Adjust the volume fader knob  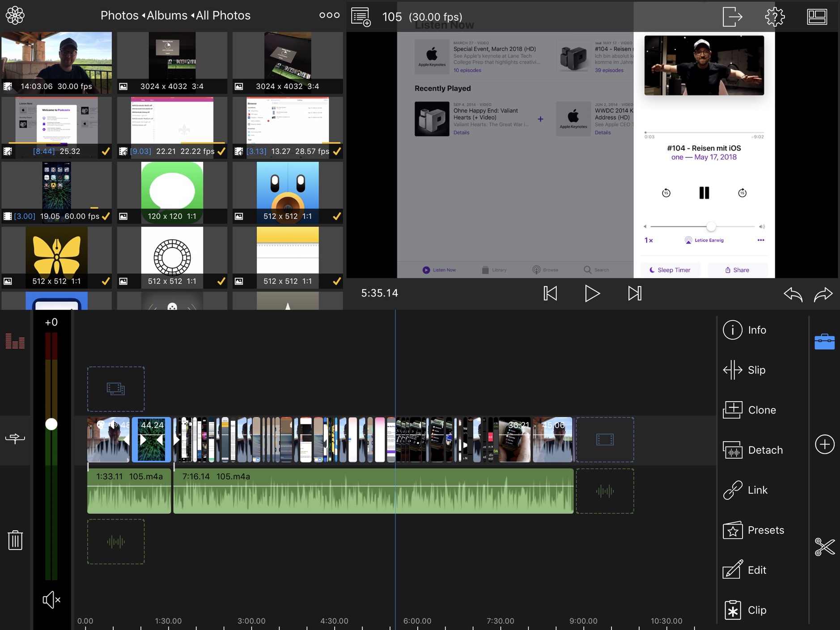[x=51, y=424]
